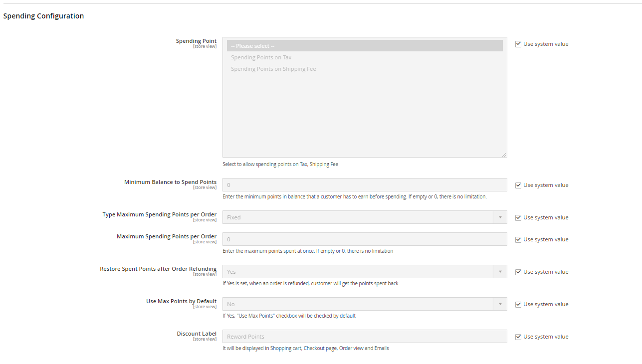Click the Minimum Balance to Spend Points field
The height and width of the screenshot is (364, 642).
[364, 185]
